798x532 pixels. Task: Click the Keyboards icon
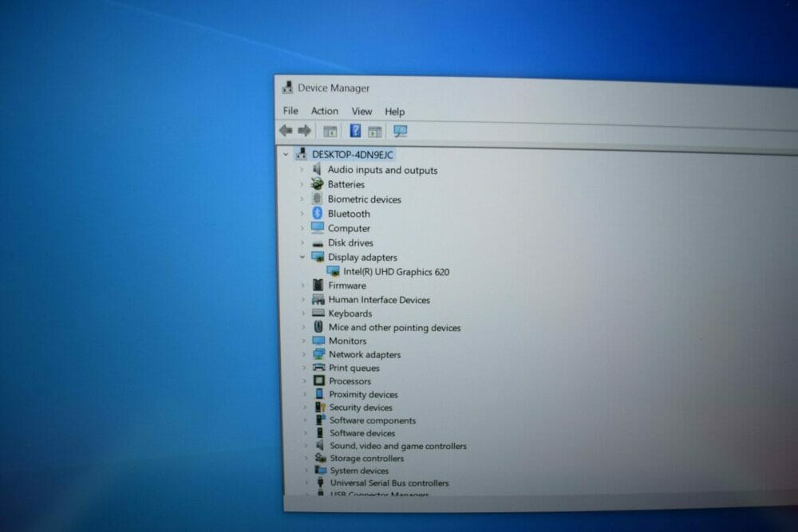point(318,313)
